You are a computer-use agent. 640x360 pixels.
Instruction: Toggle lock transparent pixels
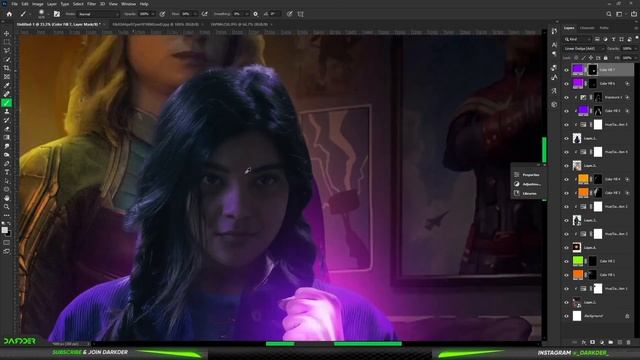tap(576, 58)
